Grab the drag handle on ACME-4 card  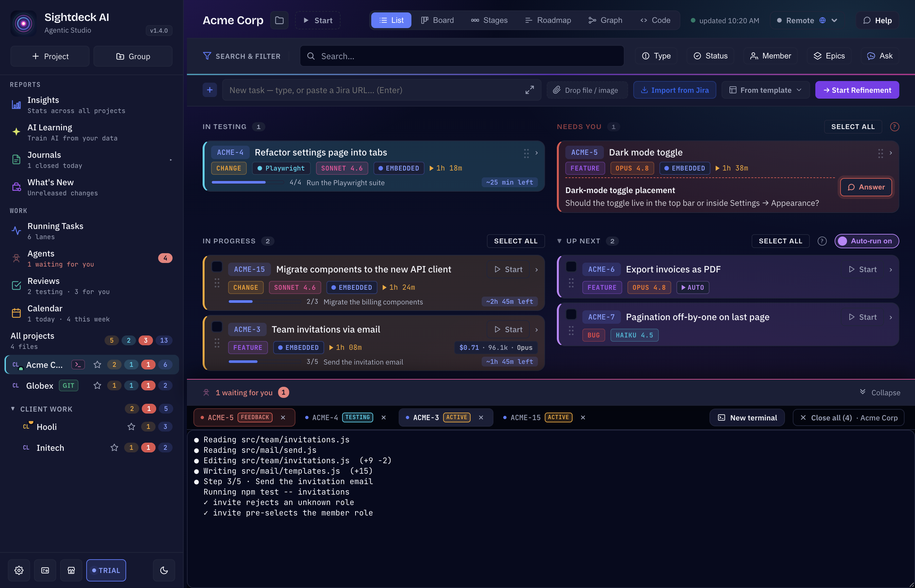click(526, 153)
